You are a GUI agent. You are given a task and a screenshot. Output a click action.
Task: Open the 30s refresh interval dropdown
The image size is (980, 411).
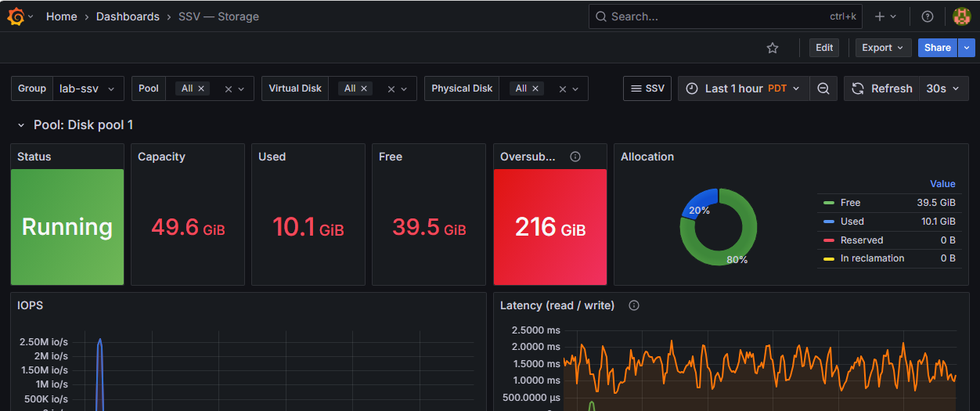[943, 88]
